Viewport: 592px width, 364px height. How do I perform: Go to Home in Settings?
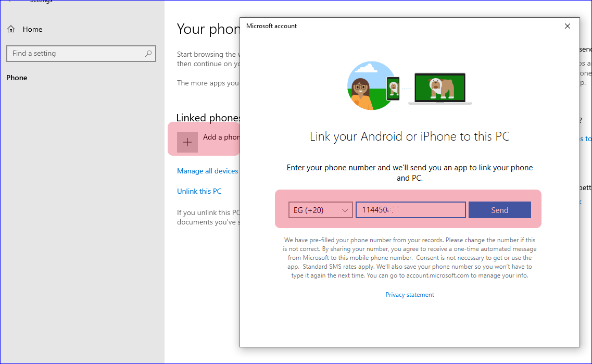click(32, 29)
